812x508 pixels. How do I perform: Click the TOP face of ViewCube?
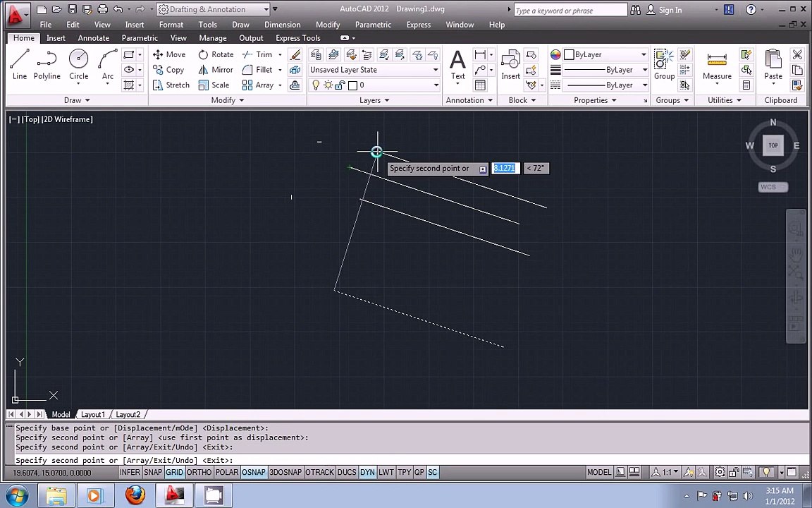[x=773, y=145]
